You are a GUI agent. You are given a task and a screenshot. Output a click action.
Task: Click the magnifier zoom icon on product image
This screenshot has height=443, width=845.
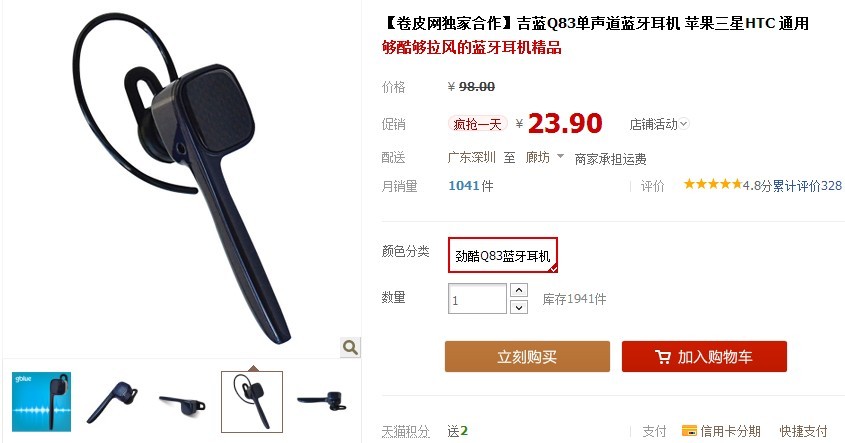[x=350, y=347]
